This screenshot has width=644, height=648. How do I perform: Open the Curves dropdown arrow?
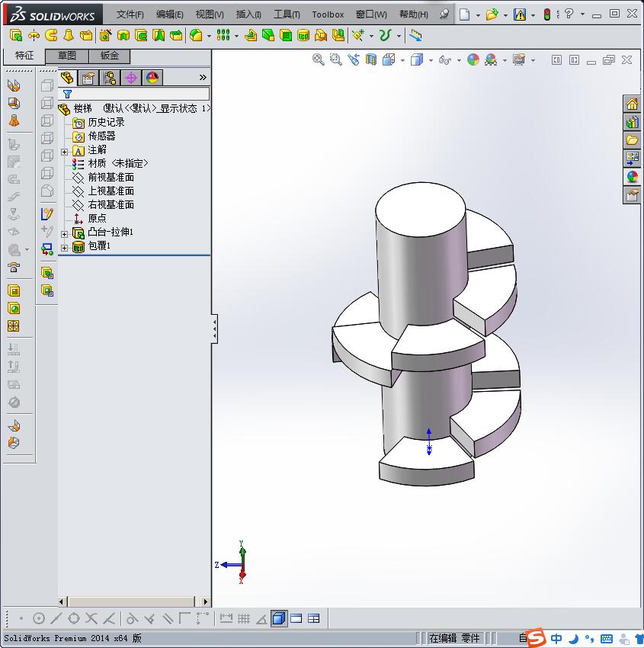coord(399,37)
